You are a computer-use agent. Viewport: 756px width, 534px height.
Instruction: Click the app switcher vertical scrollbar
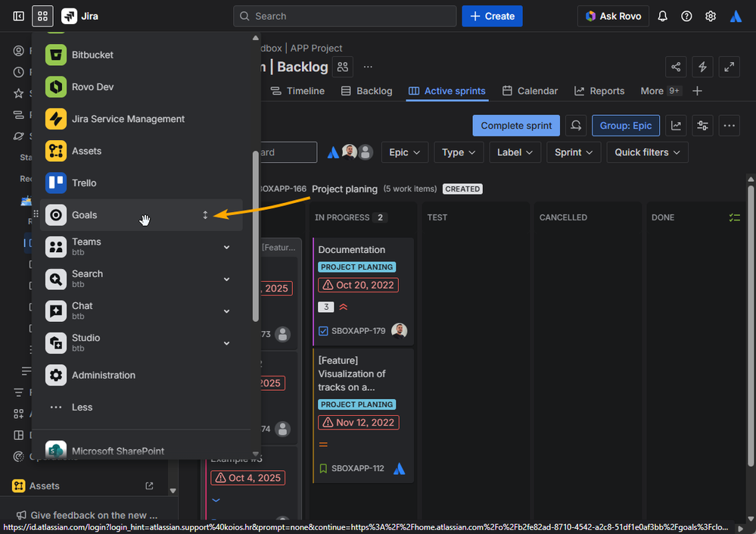point(256,236)
